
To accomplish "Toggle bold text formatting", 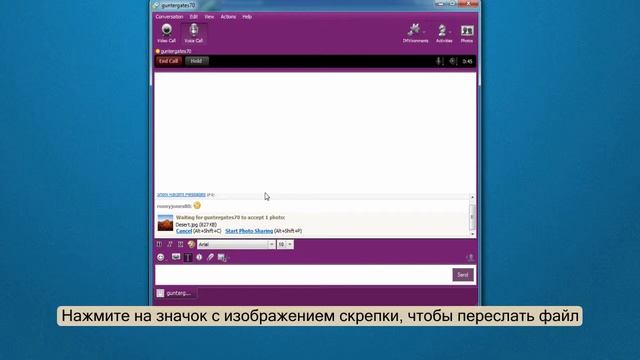I will (159, 244).
